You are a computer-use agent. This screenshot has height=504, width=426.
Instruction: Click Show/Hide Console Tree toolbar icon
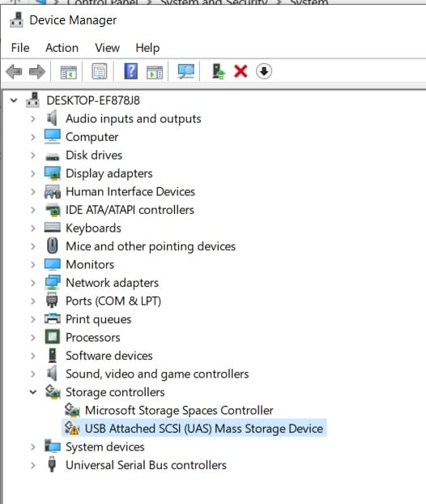coord(68,71)
